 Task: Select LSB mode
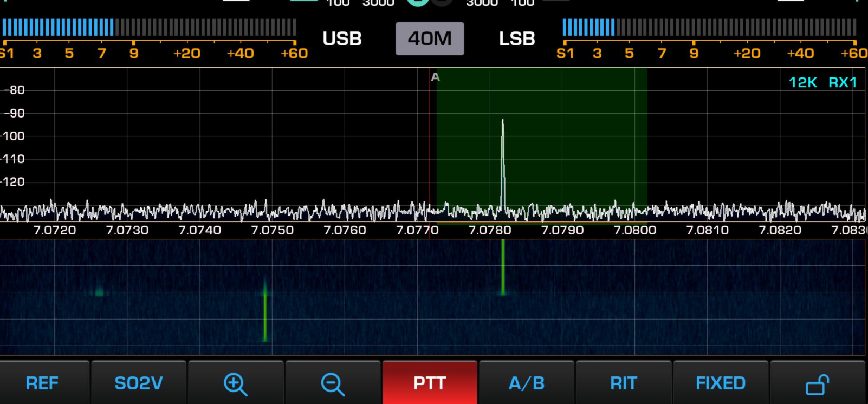click(x=517, y=38)
